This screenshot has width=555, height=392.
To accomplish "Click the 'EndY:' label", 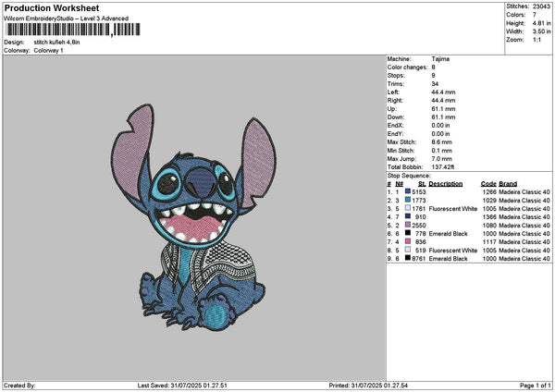I will click(x=395, y=134).
